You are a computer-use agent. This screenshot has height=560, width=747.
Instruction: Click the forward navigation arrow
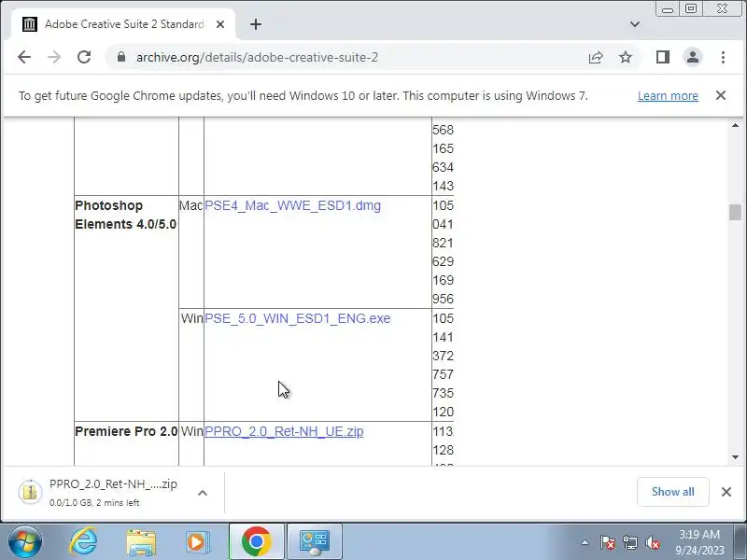tap(54, 57)
